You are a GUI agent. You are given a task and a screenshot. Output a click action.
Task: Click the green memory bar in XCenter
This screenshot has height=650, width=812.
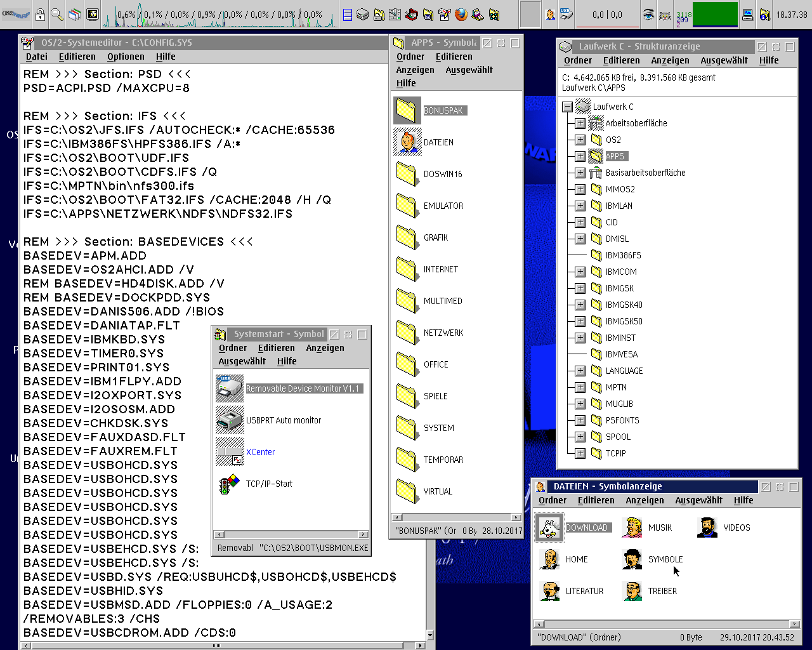[715, 14]
